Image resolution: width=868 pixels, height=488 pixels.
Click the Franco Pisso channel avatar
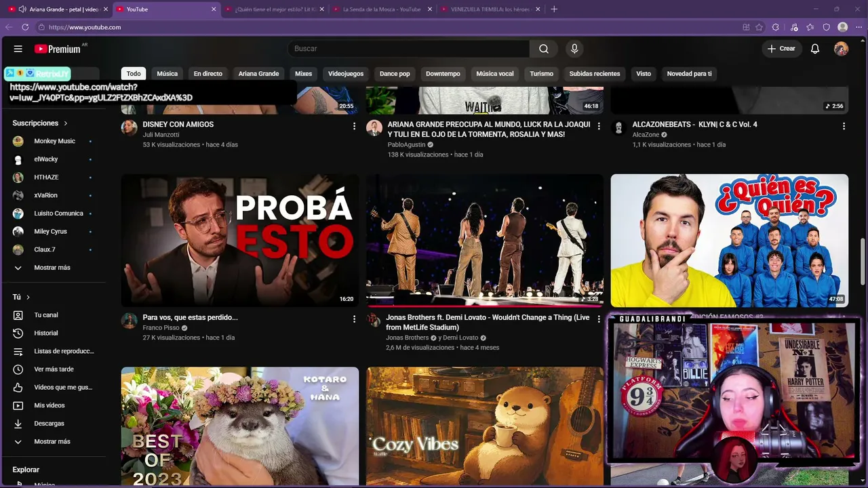click(130, 321)
